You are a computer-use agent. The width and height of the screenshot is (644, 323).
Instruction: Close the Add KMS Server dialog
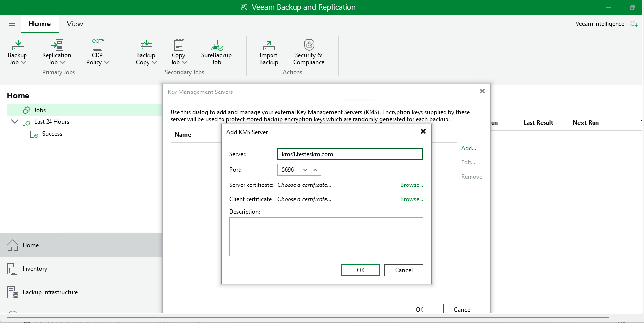(423, 132)
